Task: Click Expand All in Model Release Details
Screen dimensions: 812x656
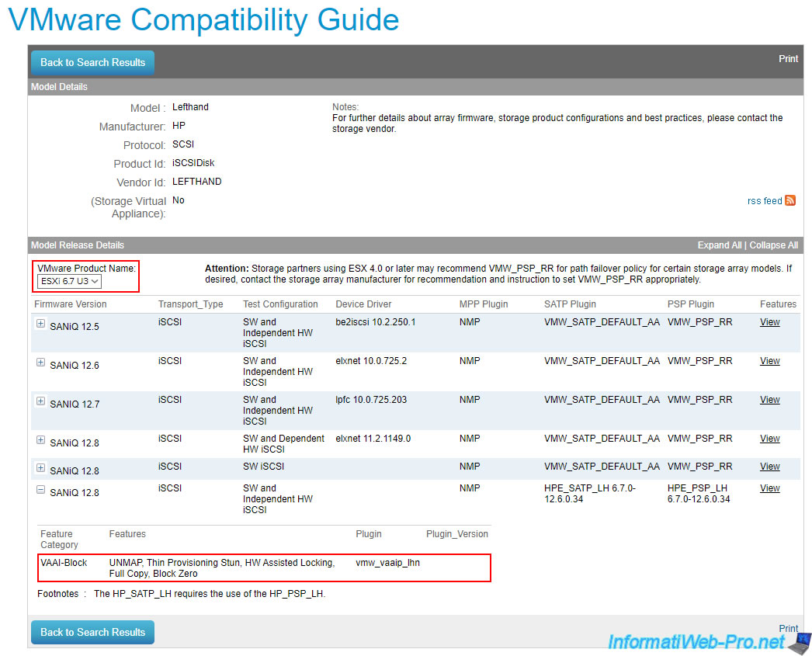Action: tap(720, 245)
